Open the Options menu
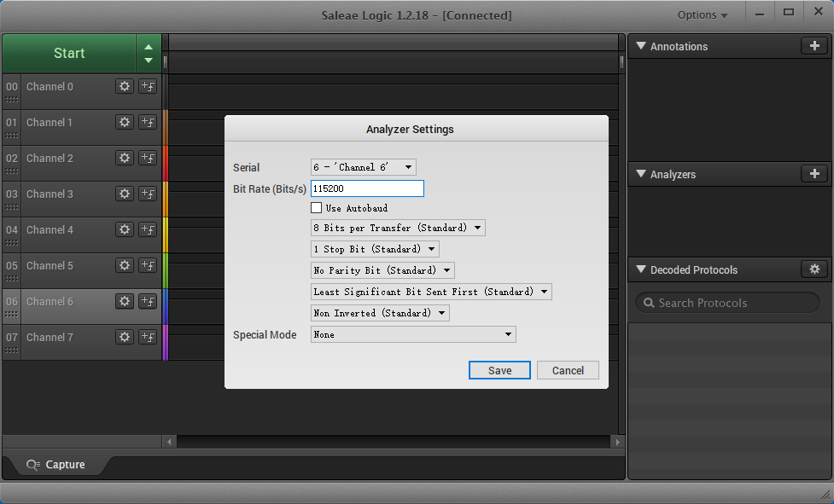 pos(702,14)
